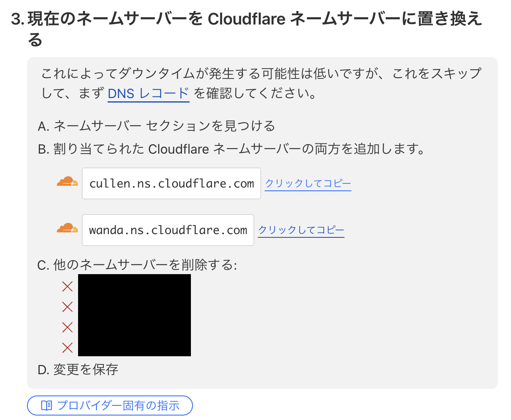Click the book icon inside the provider instructions button
Viewport: 511px width, 420px height.
click(47, 405)
